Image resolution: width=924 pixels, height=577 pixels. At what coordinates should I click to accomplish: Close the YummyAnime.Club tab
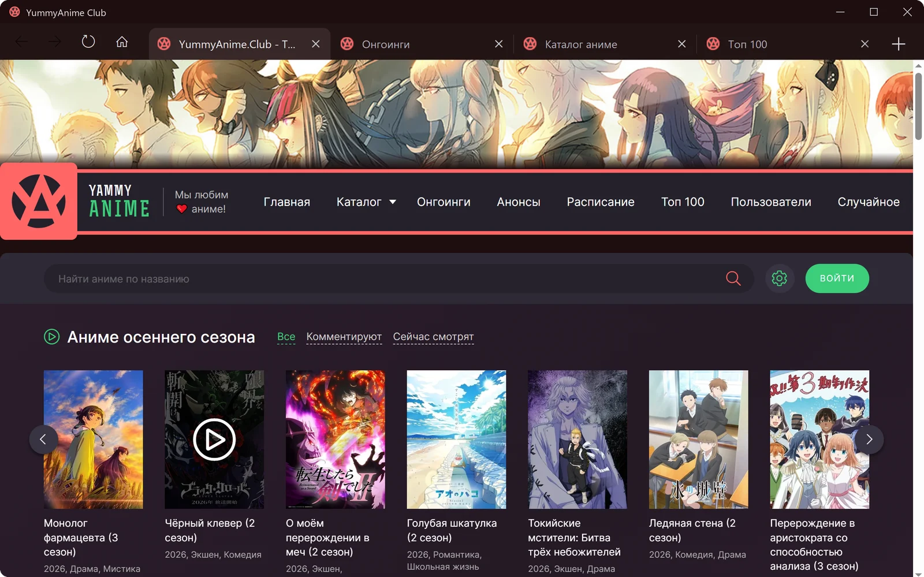point(316,44)
